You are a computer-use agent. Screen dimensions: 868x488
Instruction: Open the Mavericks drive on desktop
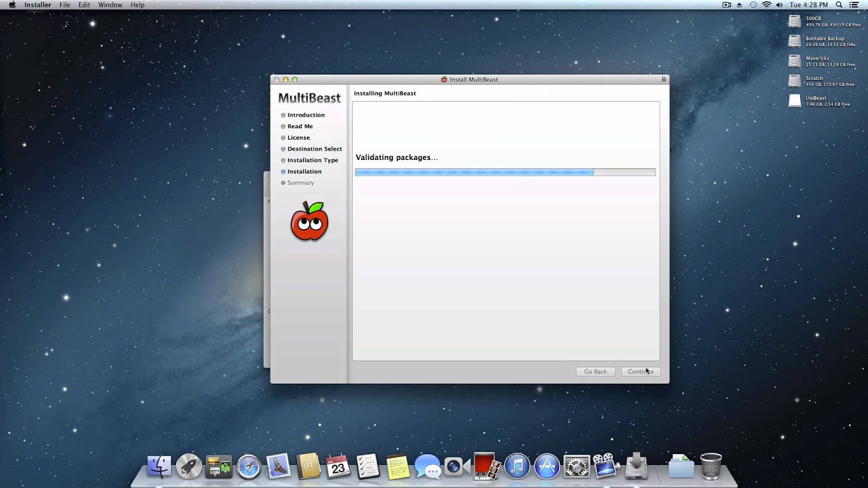(795, 61)
